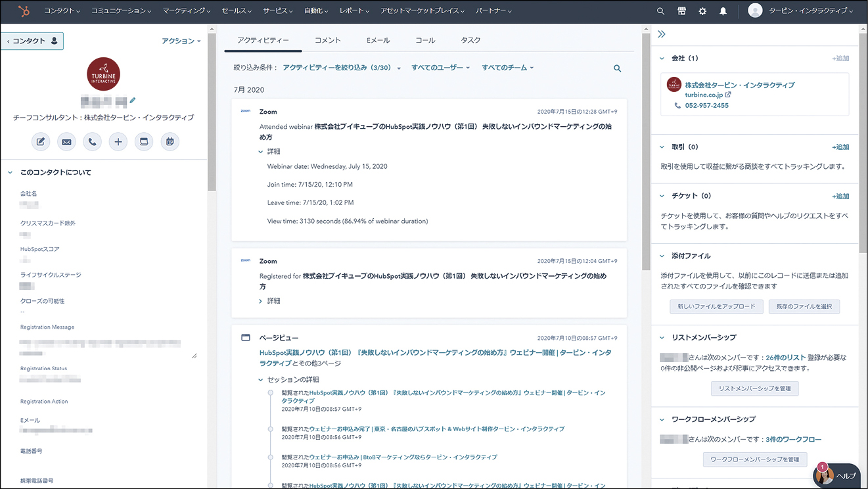Viewport: 868px width, 489px height.
Task: Click the account avatar in top bar
Action: coord(755,11)
